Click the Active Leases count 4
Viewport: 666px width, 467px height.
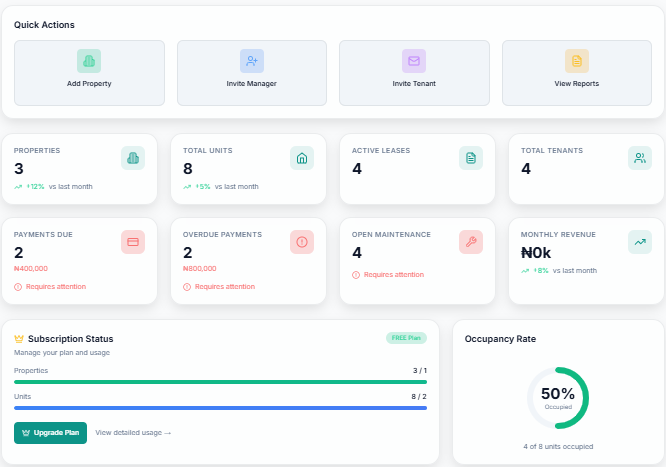[357, 169]
